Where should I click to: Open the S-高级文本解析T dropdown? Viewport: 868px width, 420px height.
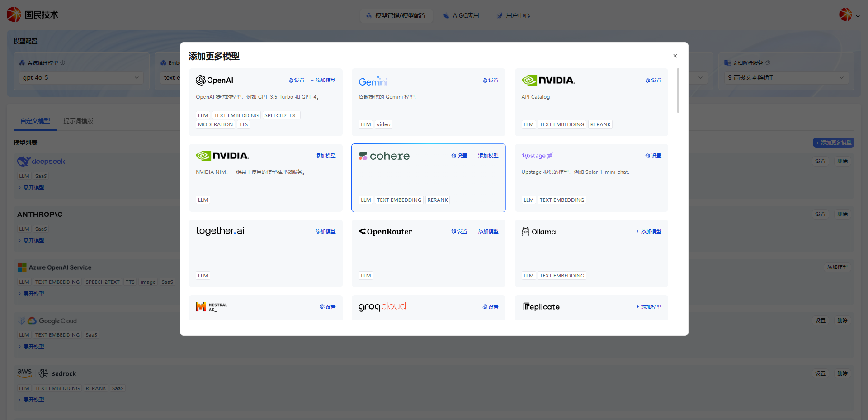(786, 78)
